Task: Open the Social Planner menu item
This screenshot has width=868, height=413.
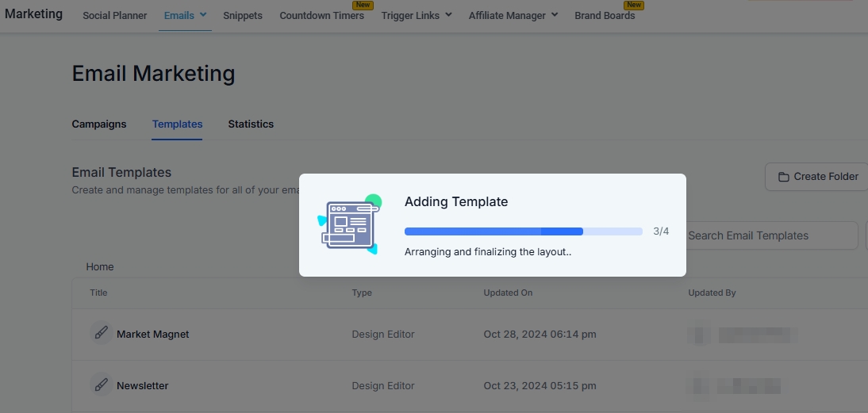Action: (114, 15)
